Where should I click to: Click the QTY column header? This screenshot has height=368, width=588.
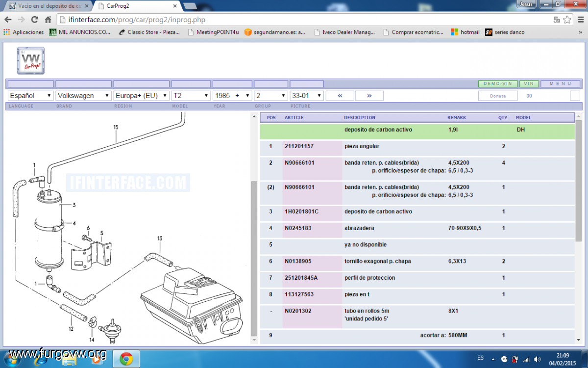click(x=503, y=118)
